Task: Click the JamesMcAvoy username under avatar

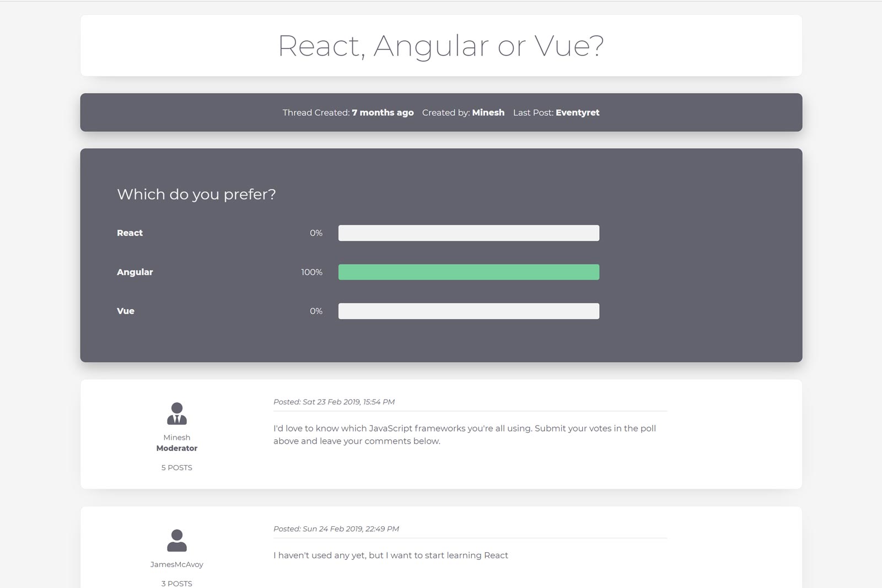Action: coord(176,564)
